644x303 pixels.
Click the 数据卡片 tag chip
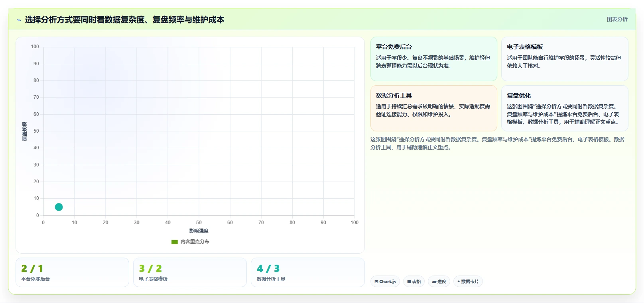point(468,281)
